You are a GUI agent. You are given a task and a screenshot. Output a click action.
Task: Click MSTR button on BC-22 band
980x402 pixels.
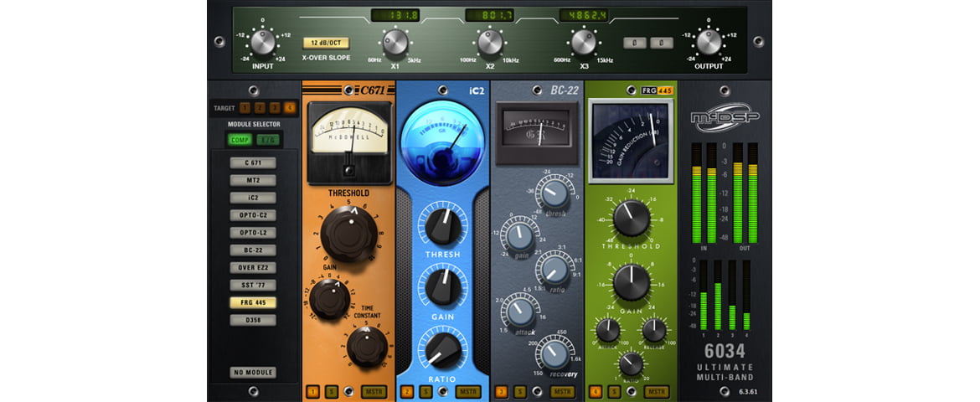click(x=563, y=392)
